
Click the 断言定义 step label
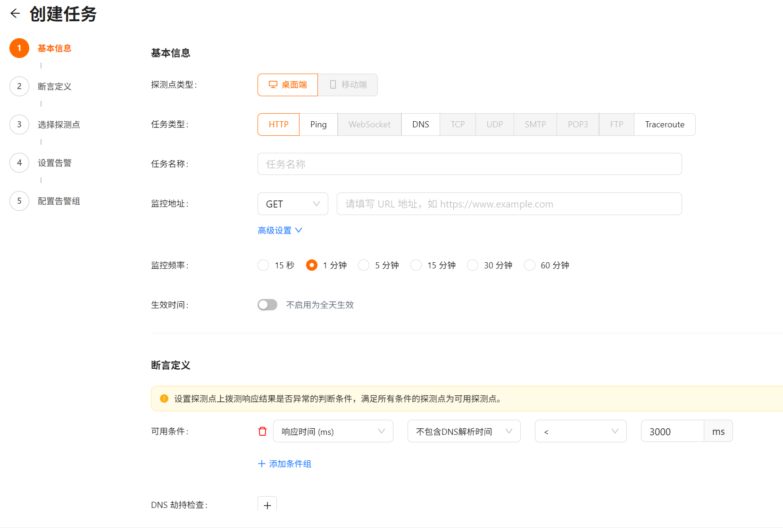54,86
